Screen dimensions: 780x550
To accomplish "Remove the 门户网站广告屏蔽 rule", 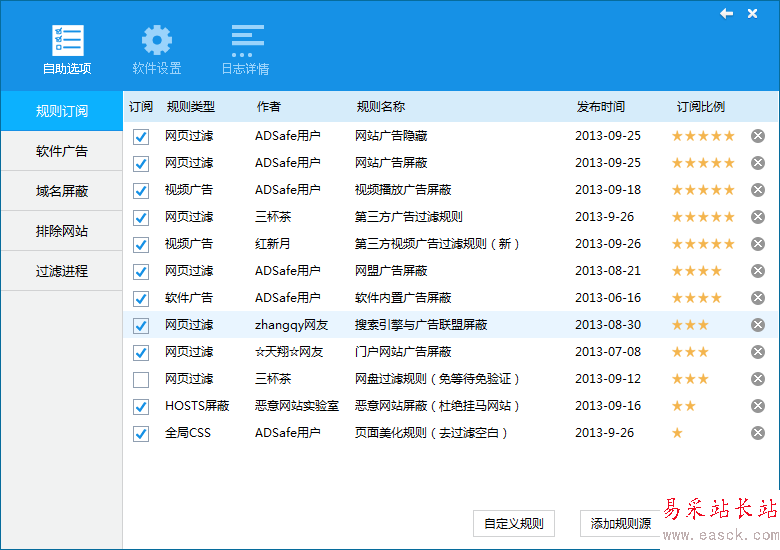I will 758,352.
